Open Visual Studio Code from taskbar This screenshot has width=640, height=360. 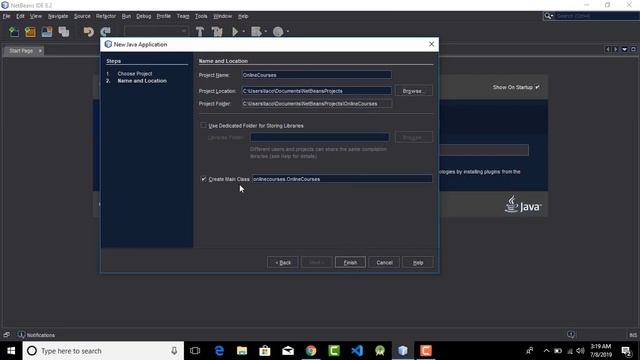click(357, 351)
